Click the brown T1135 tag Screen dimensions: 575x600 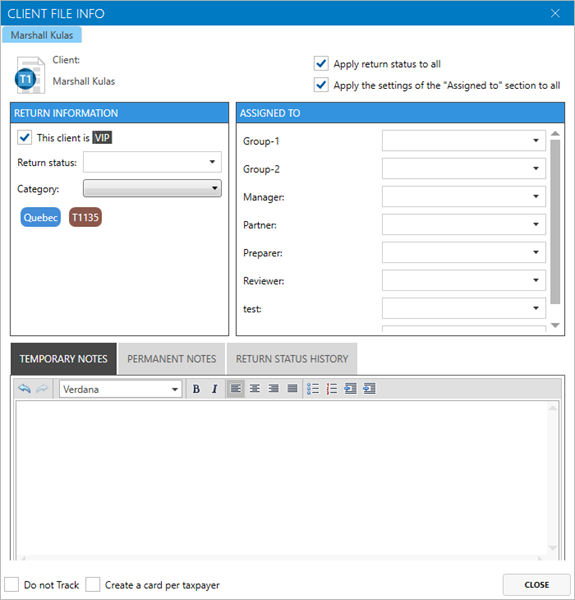click(x=85, y=217)
